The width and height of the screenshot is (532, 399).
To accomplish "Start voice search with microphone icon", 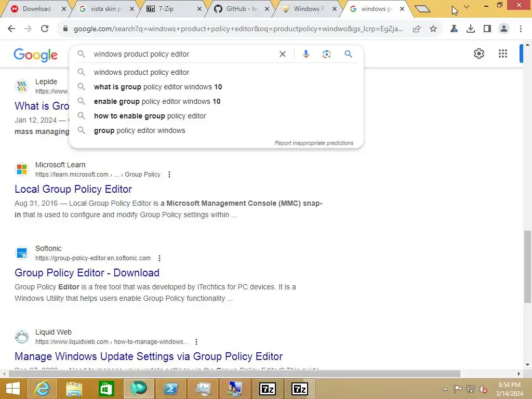I will (x=305, y=54).
